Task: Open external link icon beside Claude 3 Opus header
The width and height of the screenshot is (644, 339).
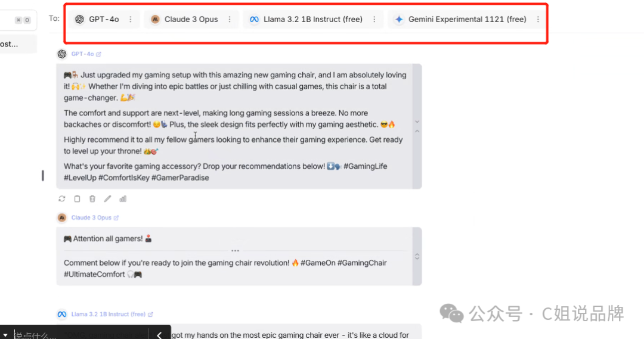Action: coord(116,218)
